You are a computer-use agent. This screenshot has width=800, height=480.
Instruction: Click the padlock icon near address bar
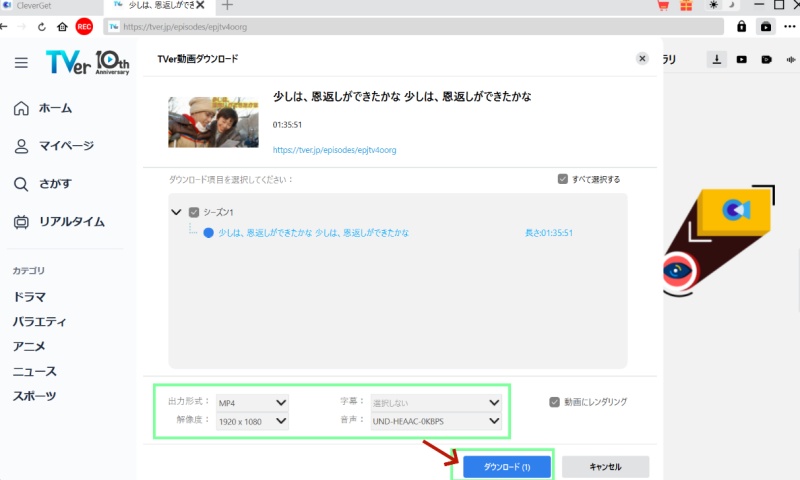coord(741,27)
